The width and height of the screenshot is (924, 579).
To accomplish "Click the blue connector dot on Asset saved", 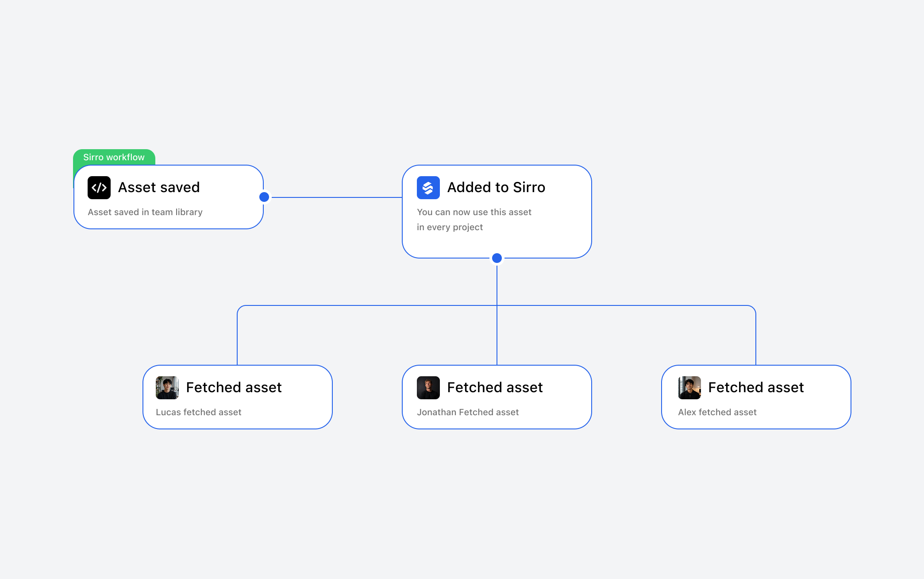I will pos(264,197).
